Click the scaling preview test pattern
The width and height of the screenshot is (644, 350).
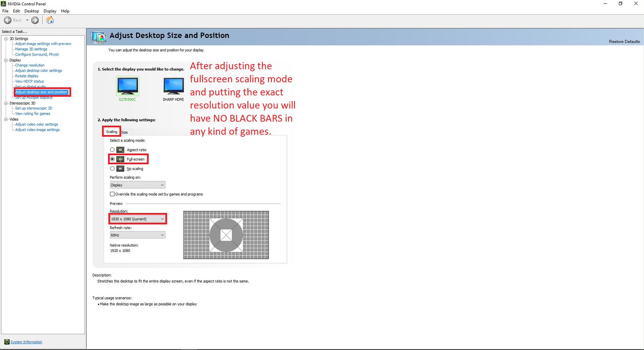(x=226, y=235)
